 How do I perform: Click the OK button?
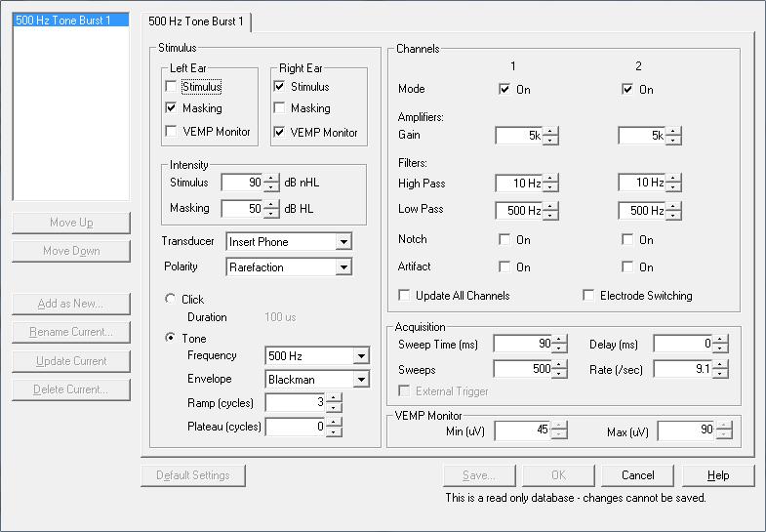click(558, 475)
